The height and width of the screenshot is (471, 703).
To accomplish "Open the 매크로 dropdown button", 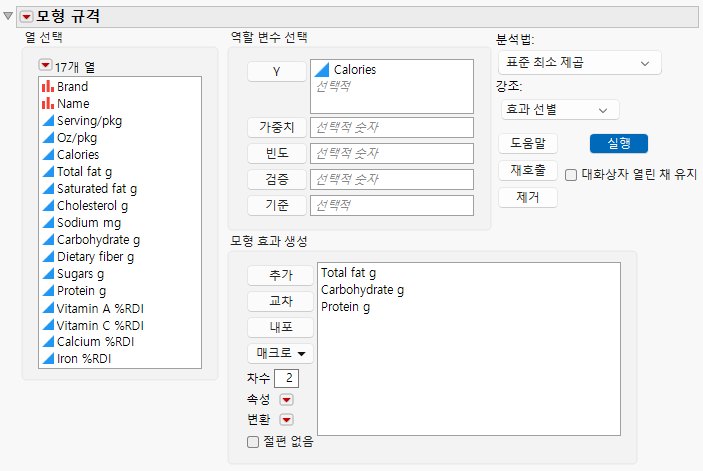I will [280, 354].
